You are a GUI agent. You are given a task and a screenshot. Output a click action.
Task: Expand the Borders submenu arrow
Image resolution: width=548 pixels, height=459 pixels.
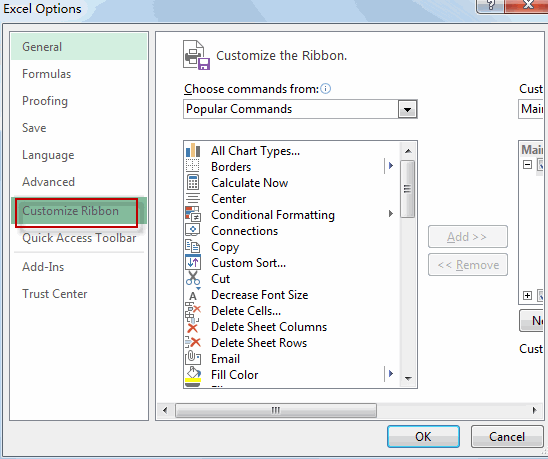pyautogui.click(x=391, y=166)
